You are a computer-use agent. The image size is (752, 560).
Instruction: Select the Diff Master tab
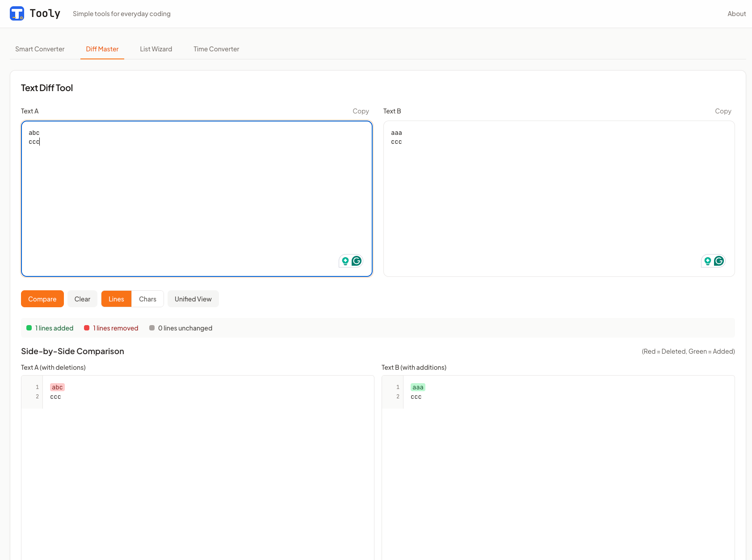[x=102, y=49]
